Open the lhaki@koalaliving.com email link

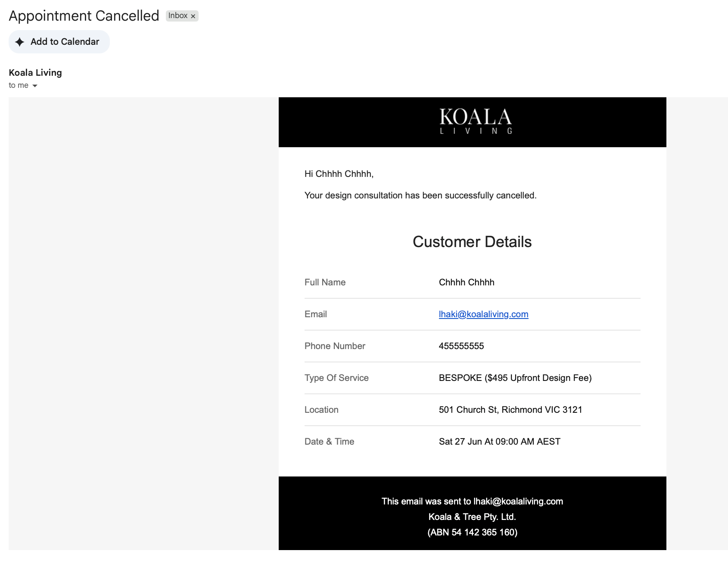[483, 314]
